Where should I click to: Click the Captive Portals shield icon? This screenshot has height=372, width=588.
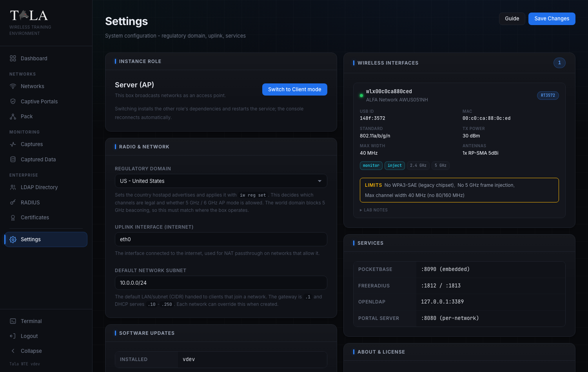coord(13,101)
